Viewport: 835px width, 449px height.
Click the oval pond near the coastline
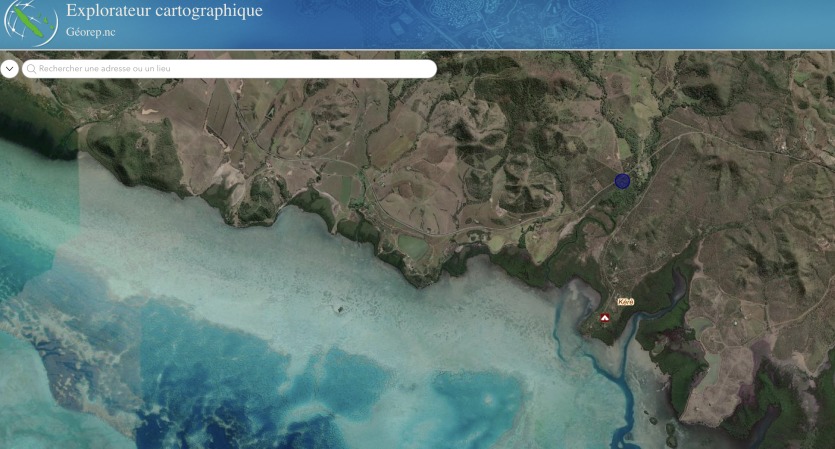[x=412, y=245]
